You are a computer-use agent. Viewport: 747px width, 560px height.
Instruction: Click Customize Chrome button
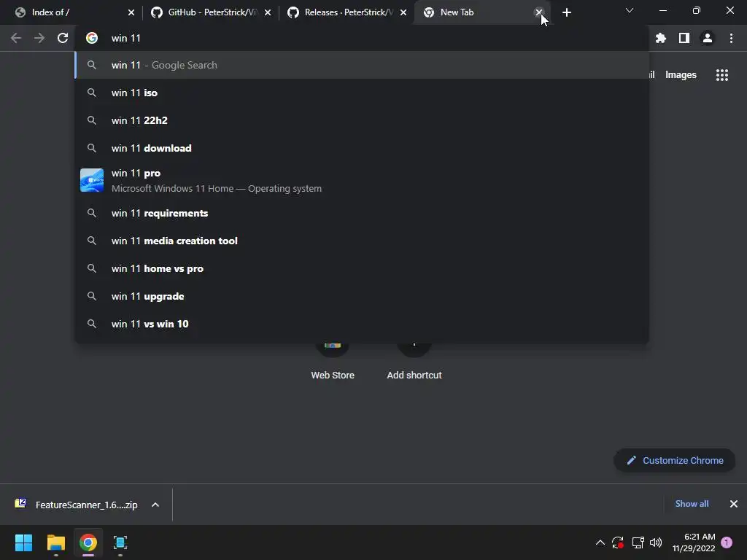pyautogui.click(x=675, y=461)
